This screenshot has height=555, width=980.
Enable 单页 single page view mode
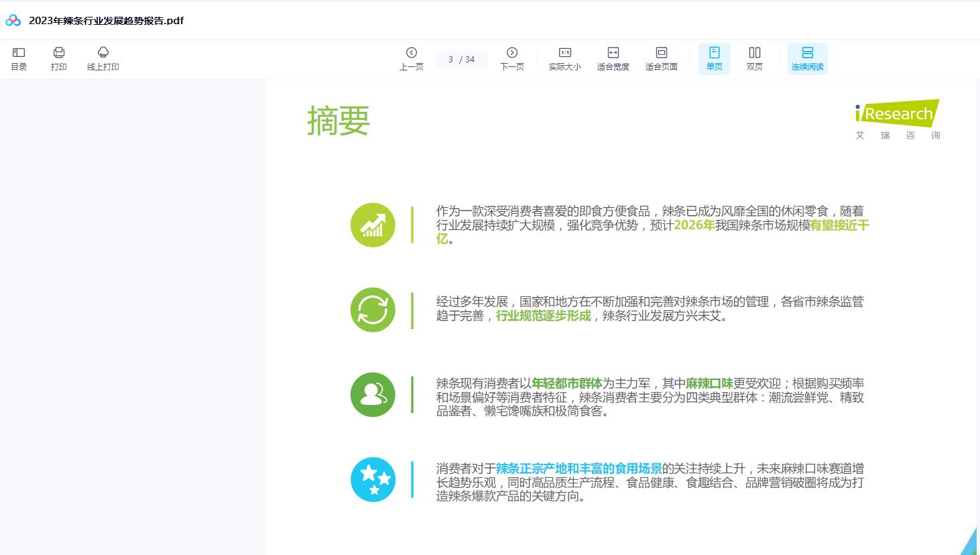(714, 58)
